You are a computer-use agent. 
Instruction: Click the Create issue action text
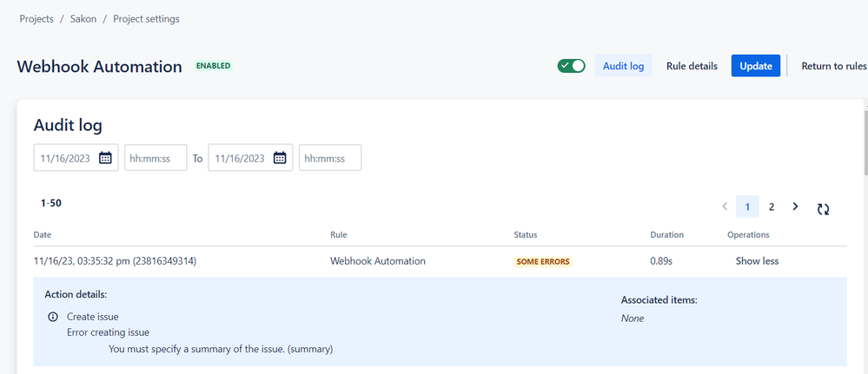[92, 317]
